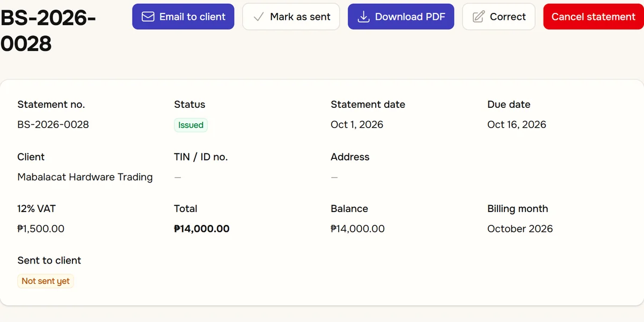This screenshot has height=322, width=644.
Task: Click the 12% VAT label
Action: (x=36, y=209)
